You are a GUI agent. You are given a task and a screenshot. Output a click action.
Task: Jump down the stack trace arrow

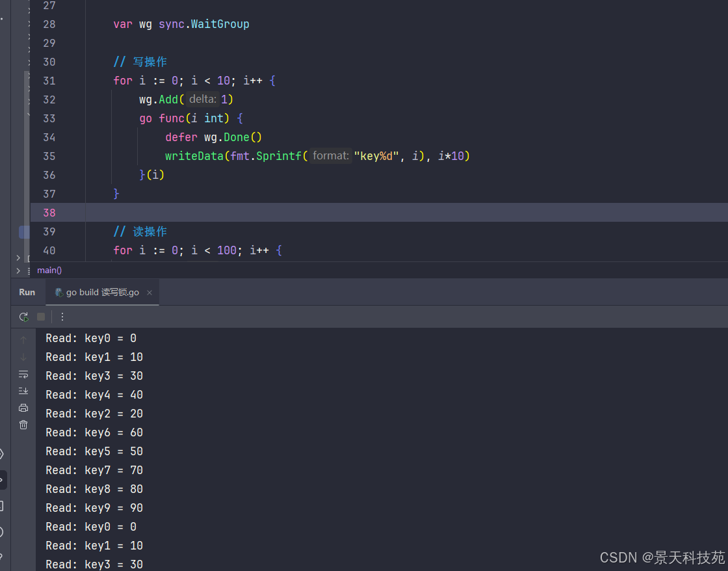[23, 357]
